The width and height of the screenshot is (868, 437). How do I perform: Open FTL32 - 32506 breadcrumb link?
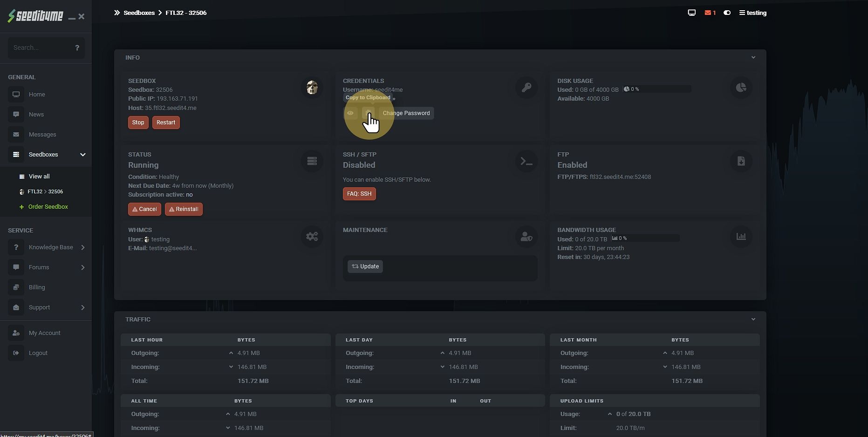pos(186,13)
